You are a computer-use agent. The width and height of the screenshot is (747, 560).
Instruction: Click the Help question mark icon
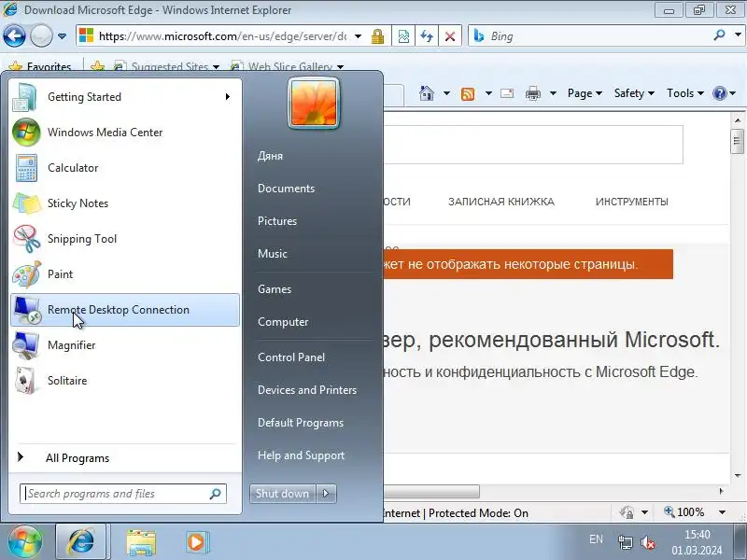coord(719,93)
